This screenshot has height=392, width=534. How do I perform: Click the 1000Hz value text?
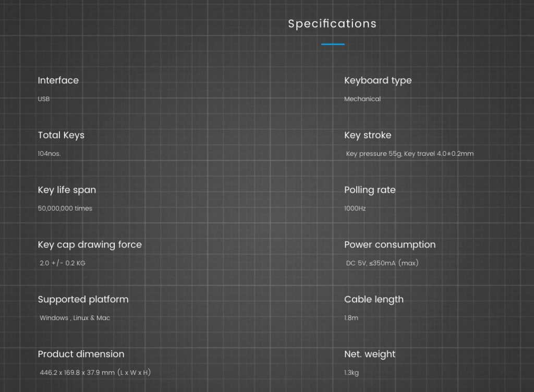point(355,209)
